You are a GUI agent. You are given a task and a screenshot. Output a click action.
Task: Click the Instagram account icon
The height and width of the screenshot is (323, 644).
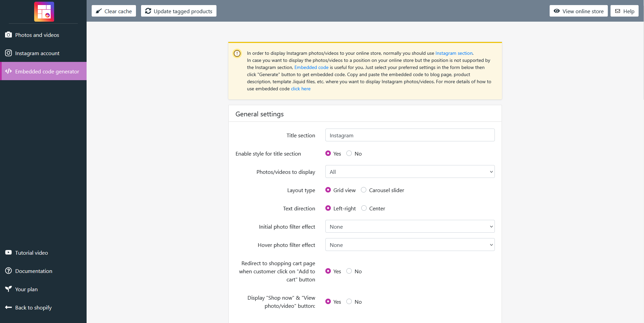[x=8, y=53]
